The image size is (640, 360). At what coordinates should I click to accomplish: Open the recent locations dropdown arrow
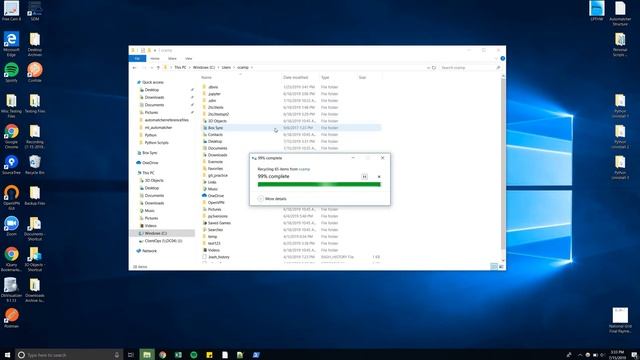coord(152,67)
